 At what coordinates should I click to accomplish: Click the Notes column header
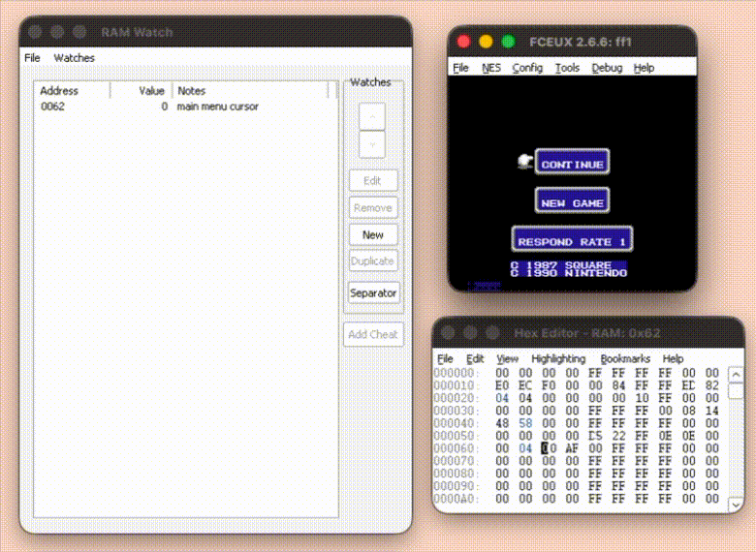tap(251, 91)
